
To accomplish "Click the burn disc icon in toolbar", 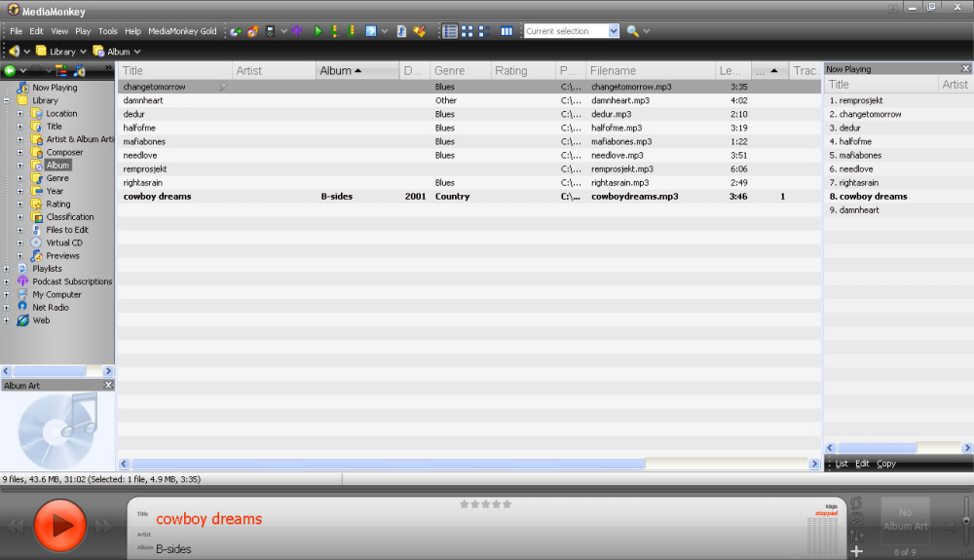I will click(x=253, y=31).
